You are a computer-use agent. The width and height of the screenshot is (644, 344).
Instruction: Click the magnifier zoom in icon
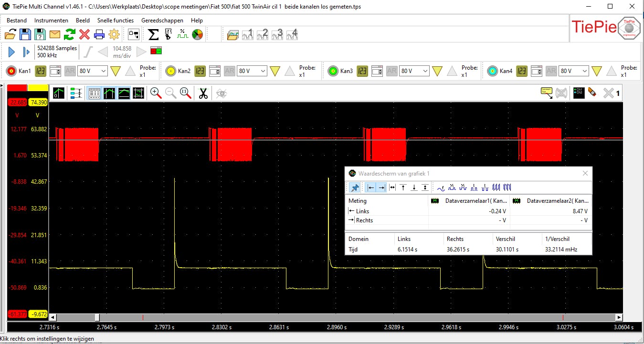click(x=156, y=93)
